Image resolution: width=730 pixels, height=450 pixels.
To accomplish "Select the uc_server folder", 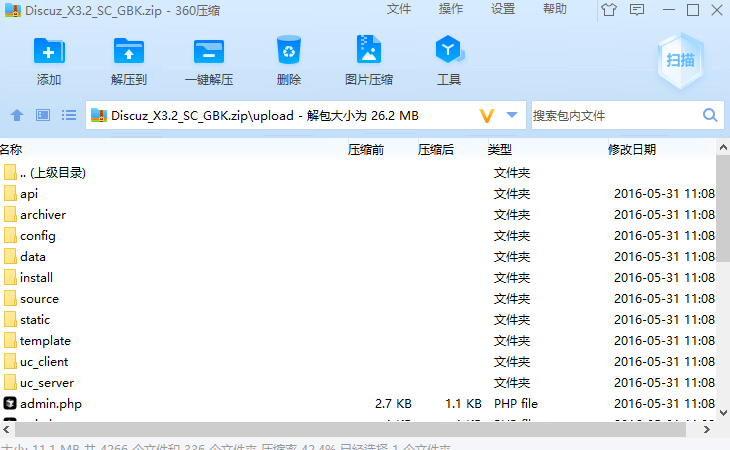I will 46,383.
